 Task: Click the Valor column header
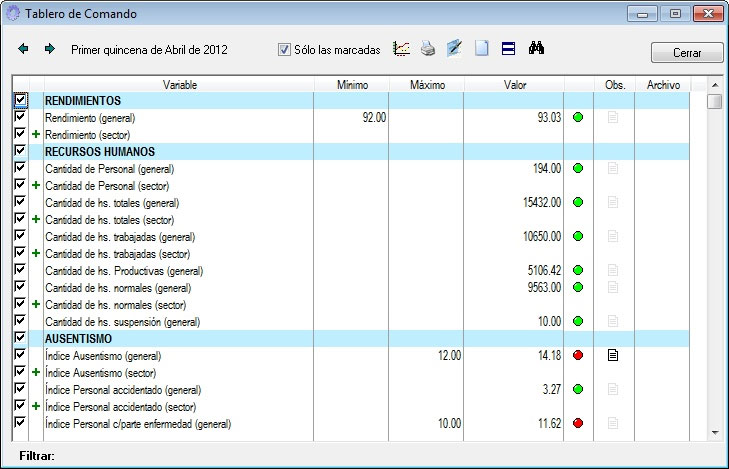click(515, 85)
